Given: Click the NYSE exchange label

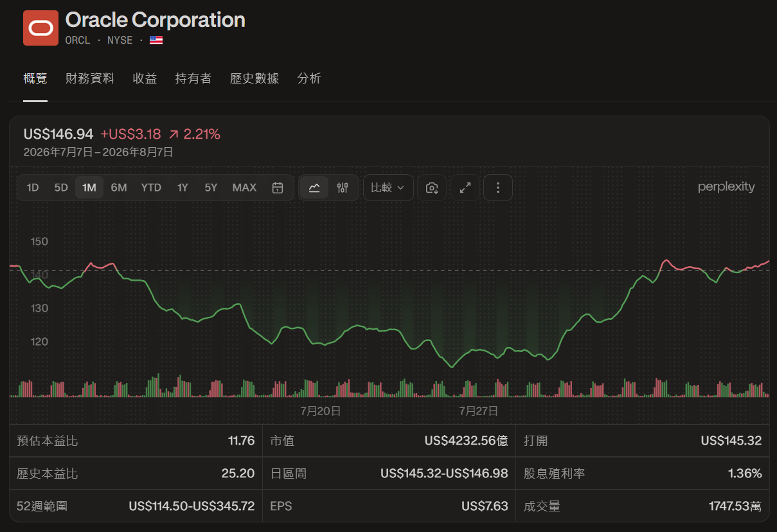Looking at the screenshot, I should point(120,40).
